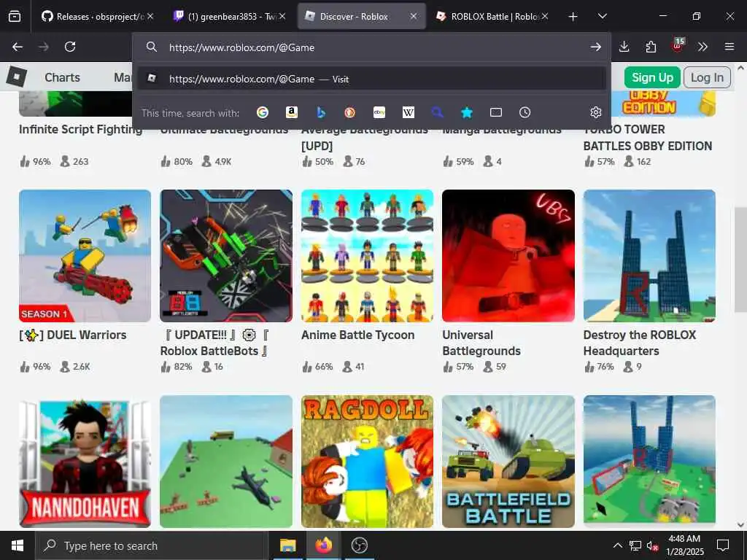This screenshot has height=560, width=747.
Task: Open the Universal Battlegrounds title link
Action: coord(481,343)
